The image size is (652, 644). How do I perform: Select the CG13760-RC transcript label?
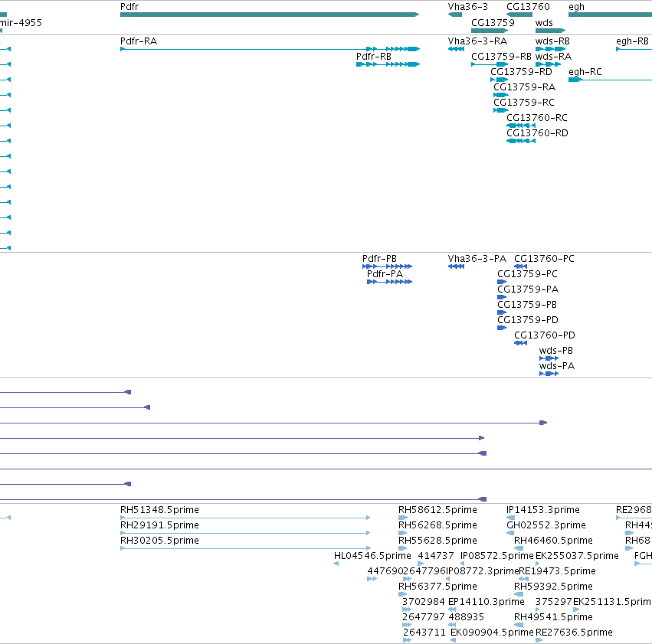pos(537,118)
